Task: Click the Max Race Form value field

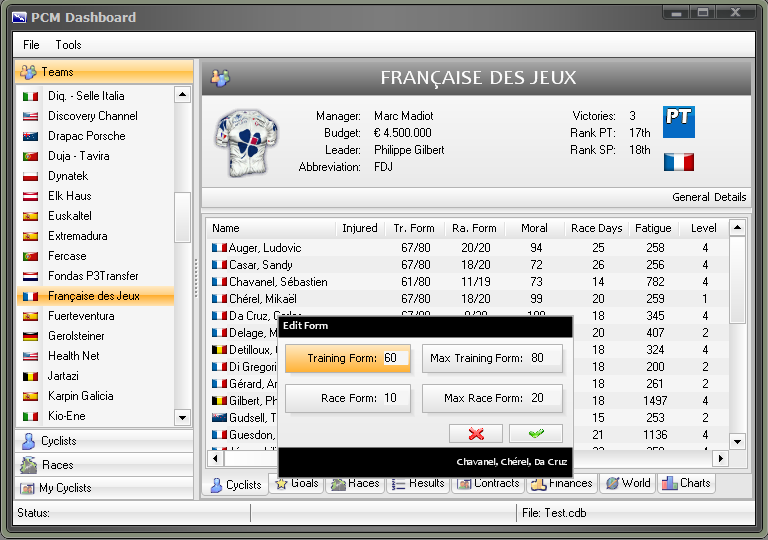Action: (544, 398)
